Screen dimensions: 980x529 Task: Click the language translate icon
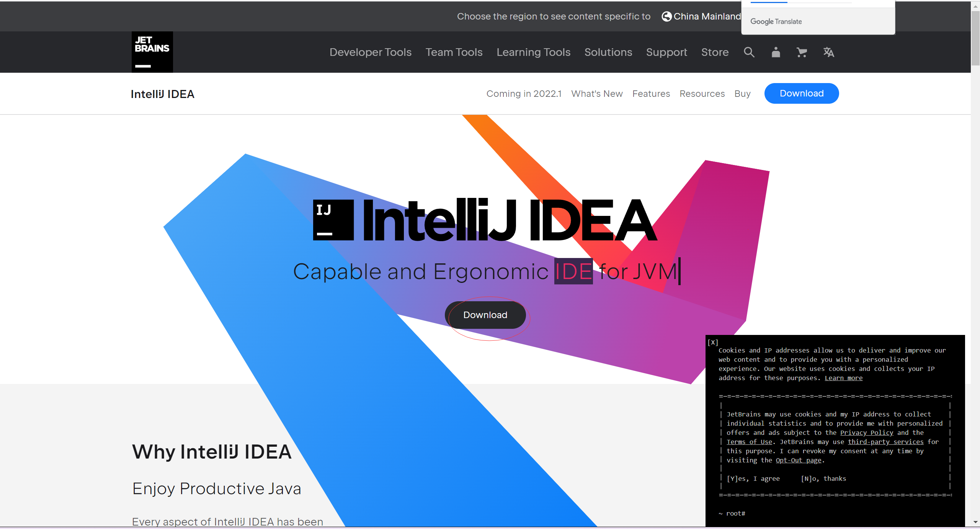[x=828, y=52]
